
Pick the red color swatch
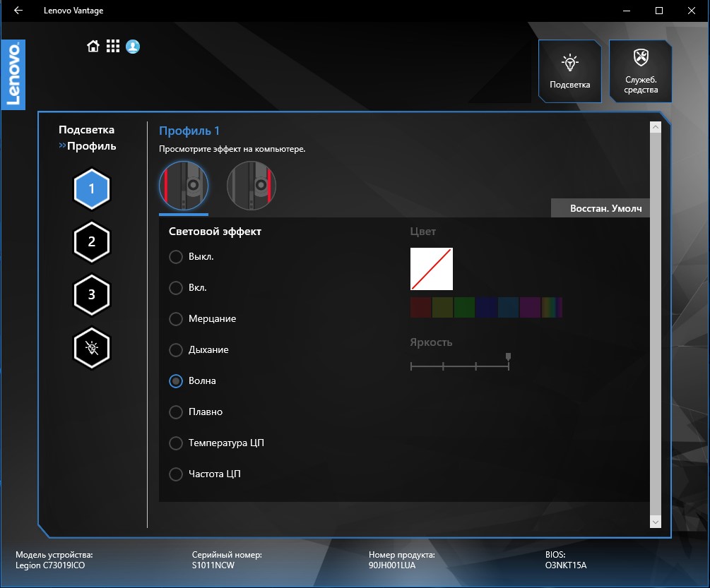[x=420, y=308]
